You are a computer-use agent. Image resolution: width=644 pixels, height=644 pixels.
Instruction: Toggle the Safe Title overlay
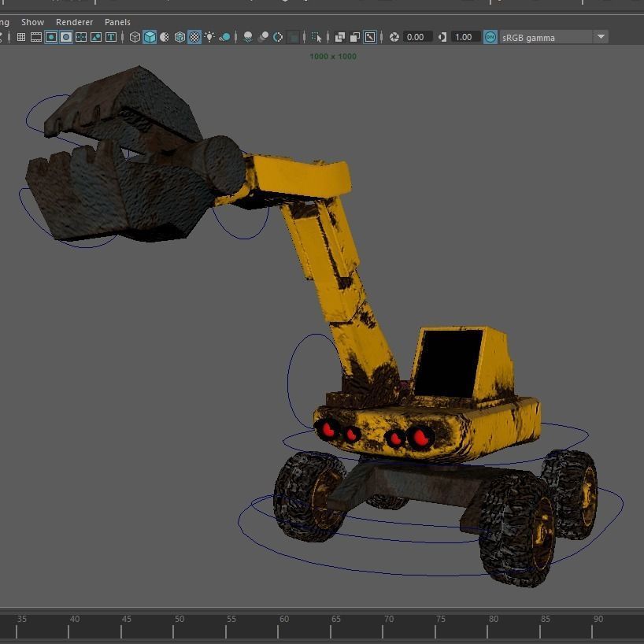pyautogui.click(x=111, y=37)
